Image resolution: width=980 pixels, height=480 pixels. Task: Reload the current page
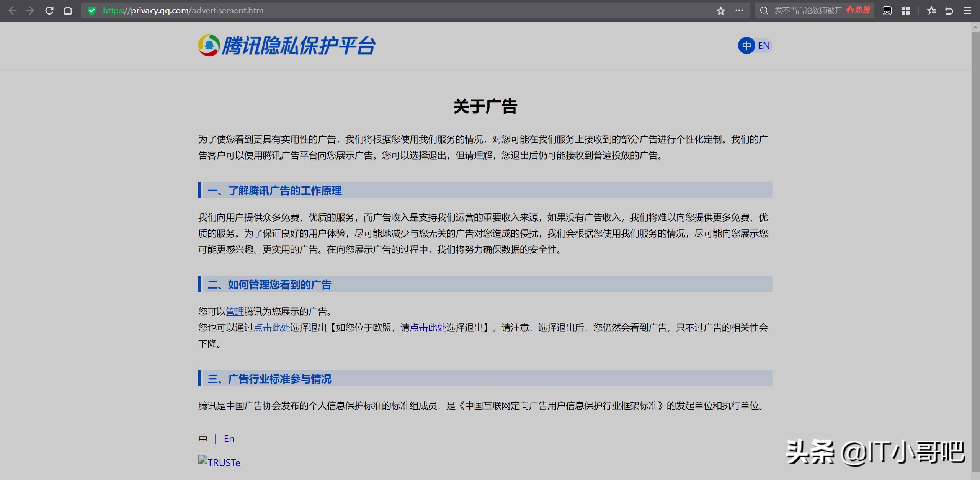tap(49, 10)
